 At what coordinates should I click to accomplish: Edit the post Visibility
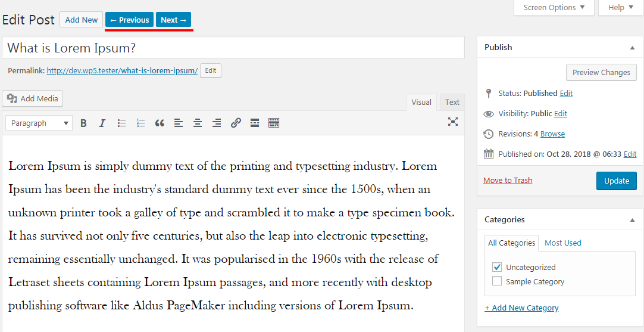pos(561,113)
